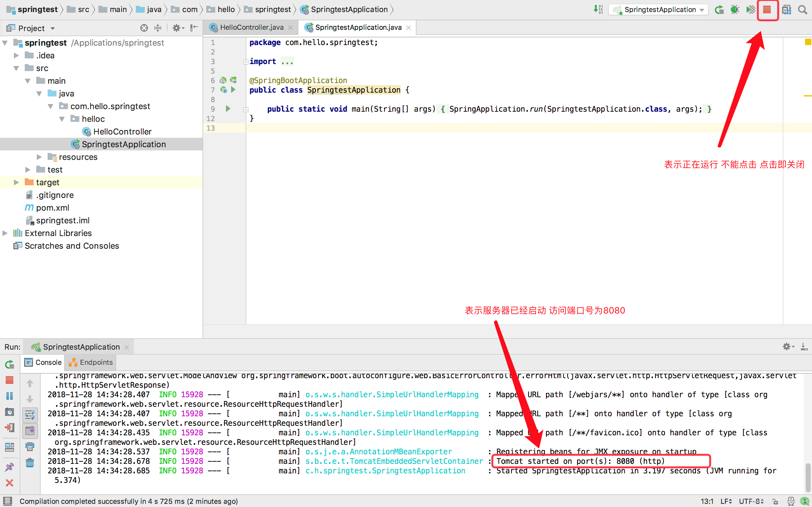This screenshot has height=507, width=812.
Task: Click line separator LF in status bar
Action: click(726, 501)
